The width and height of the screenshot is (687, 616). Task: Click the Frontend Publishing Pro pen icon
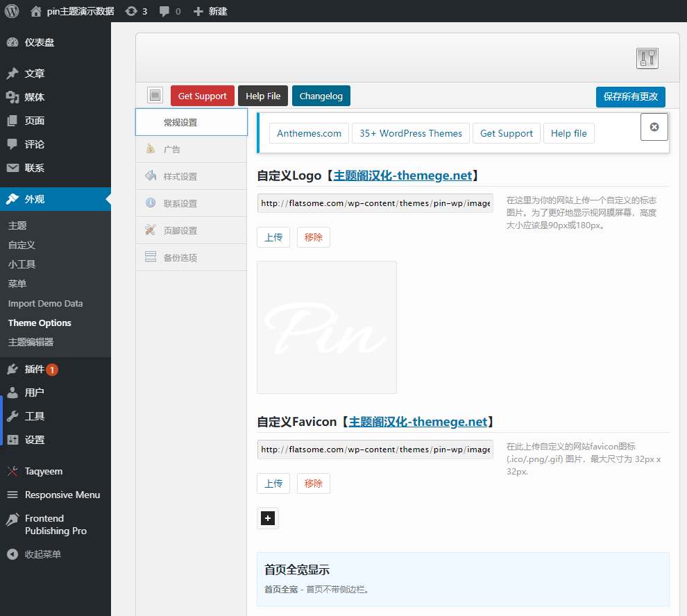click(12, 520)
